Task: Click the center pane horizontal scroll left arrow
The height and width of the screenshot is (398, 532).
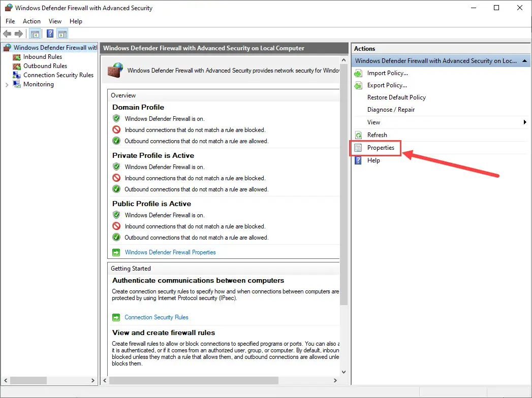Action: pos(105,380)
